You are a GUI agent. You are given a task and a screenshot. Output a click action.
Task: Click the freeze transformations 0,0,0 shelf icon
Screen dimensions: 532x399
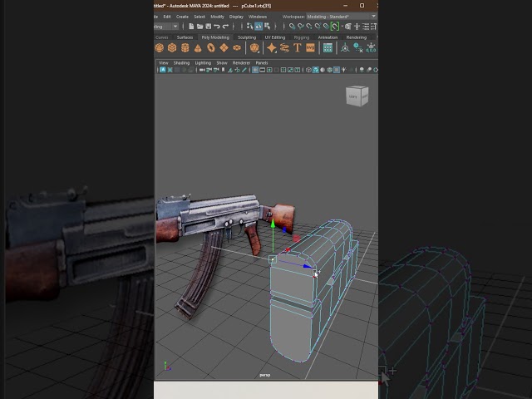371,48
